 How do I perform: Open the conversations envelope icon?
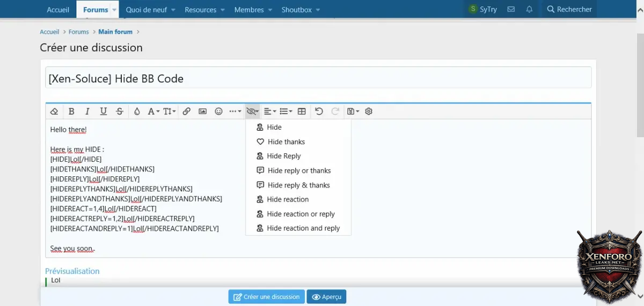click(x=511, y=10)
